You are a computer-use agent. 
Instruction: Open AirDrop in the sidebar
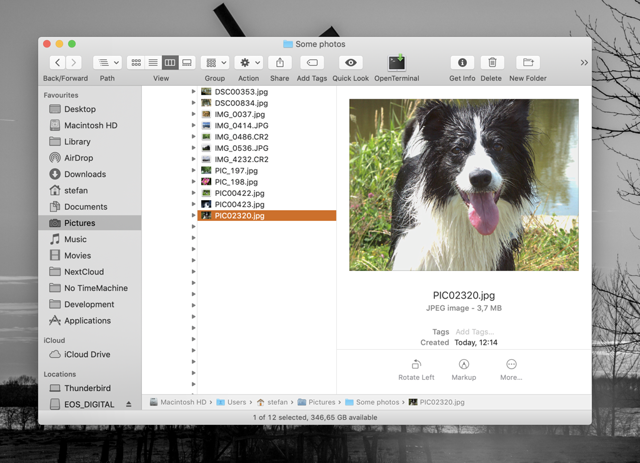90,158
